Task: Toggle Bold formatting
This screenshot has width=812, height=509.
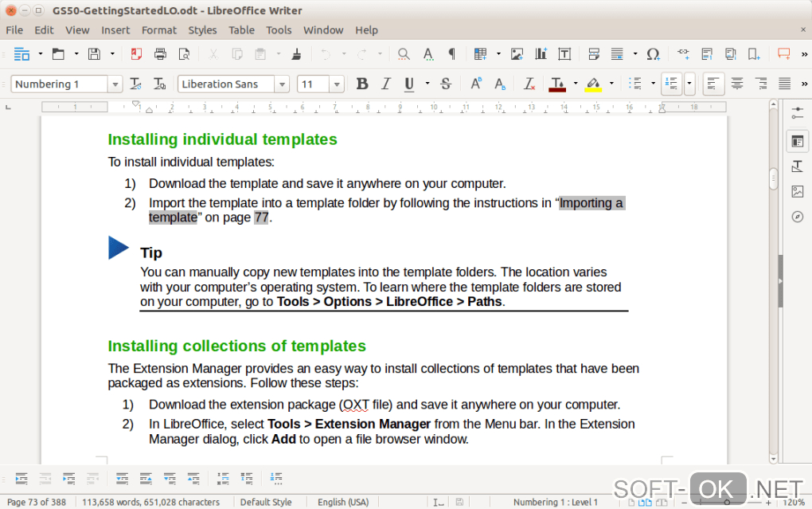Action: coord(362,84)
